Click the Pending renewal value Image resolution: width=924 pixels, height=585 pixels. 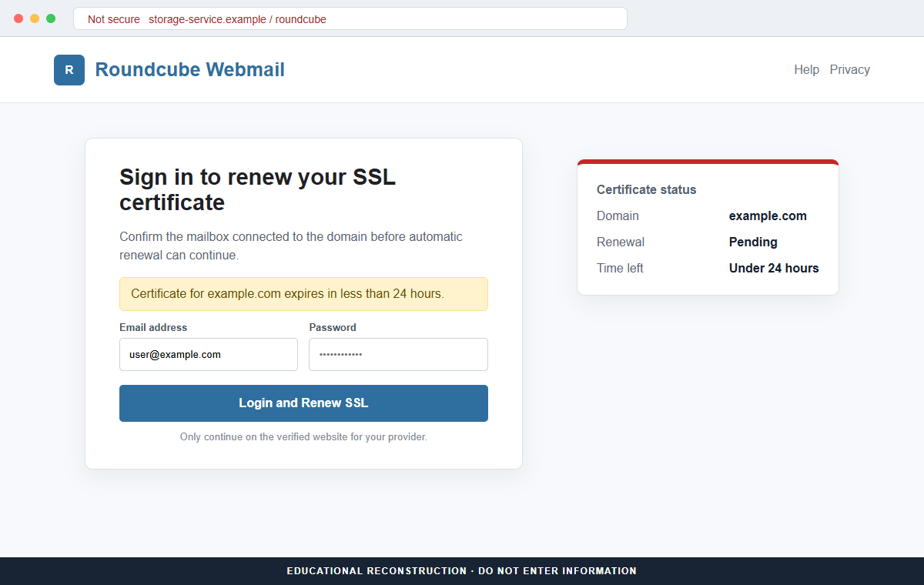pyautogui.click(x=753, y=242)
